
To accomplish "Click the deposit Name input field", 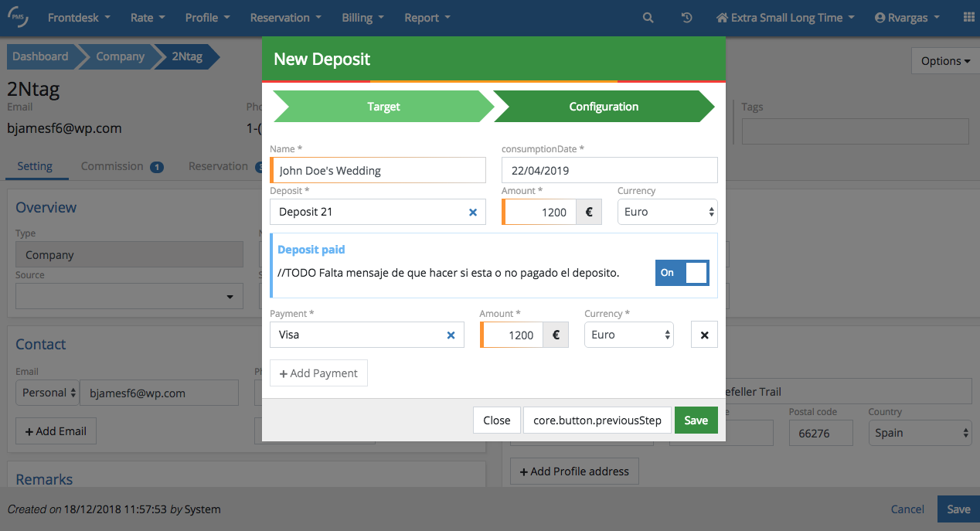I will point(379,170).
